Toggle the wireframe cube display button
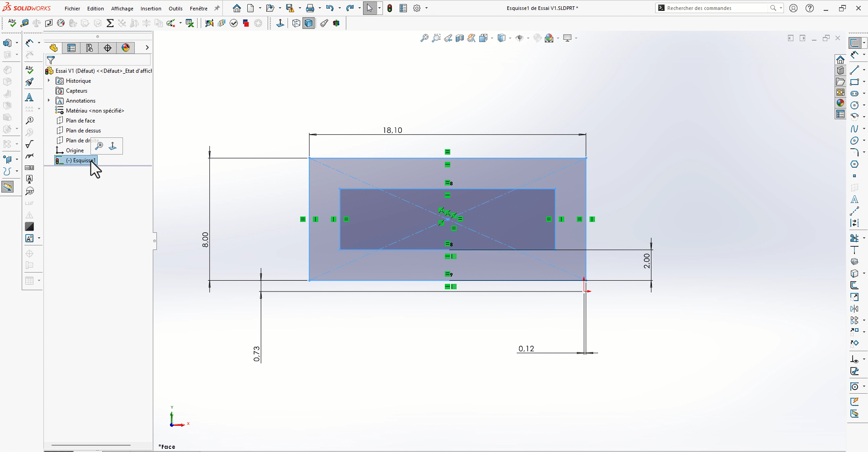 click(296, 23)
